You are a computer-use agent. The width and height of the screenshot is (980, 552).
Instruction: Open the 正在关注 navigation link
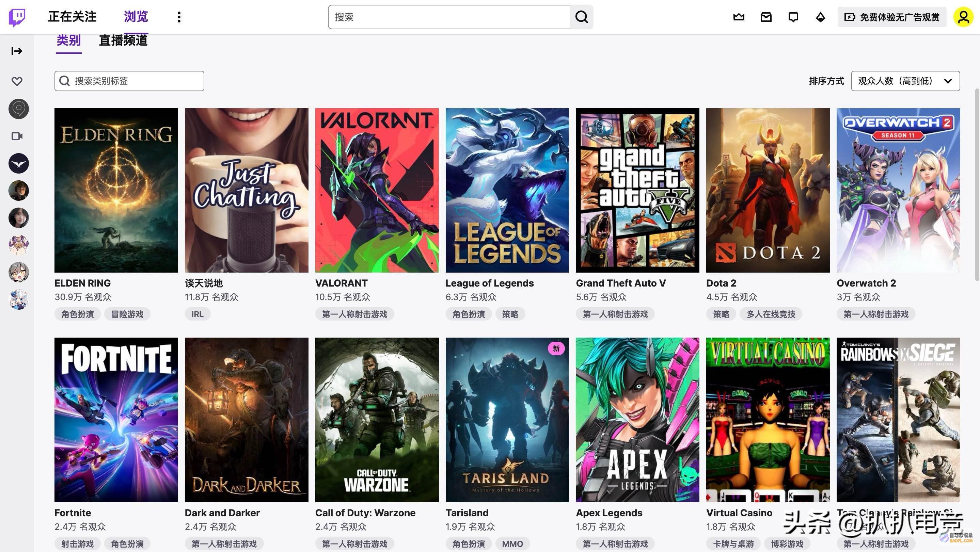coord(72,17)
